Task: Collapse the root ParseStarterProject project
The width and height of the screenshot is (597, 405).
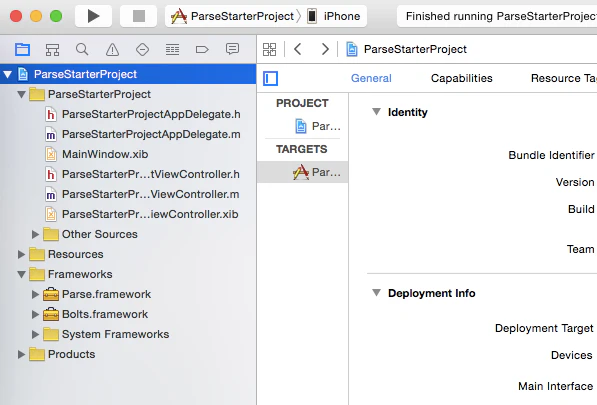Action: pos(8,74)
